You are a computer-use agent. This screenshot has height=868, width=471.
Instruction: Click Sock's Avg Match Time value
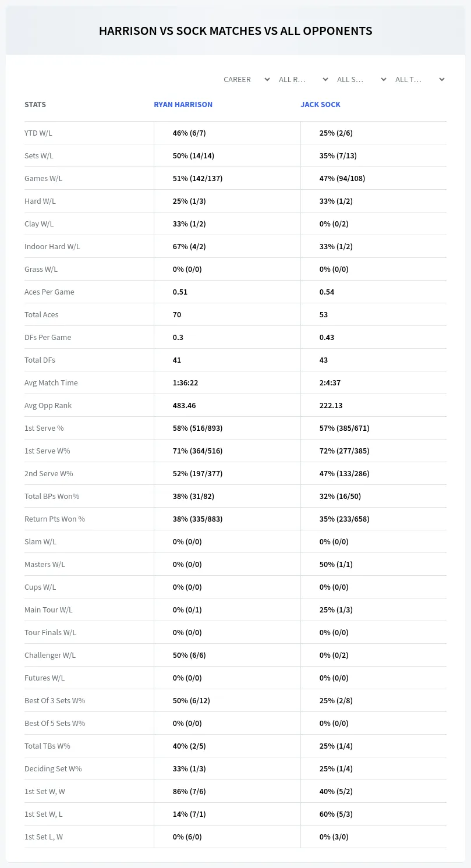click(x=330, y=382)
